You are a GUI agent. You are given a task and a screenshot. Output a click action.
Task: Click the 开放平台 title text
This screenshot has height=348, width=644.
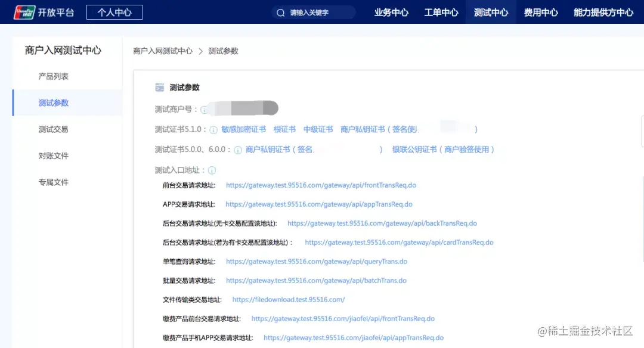[x=56, y=13]
